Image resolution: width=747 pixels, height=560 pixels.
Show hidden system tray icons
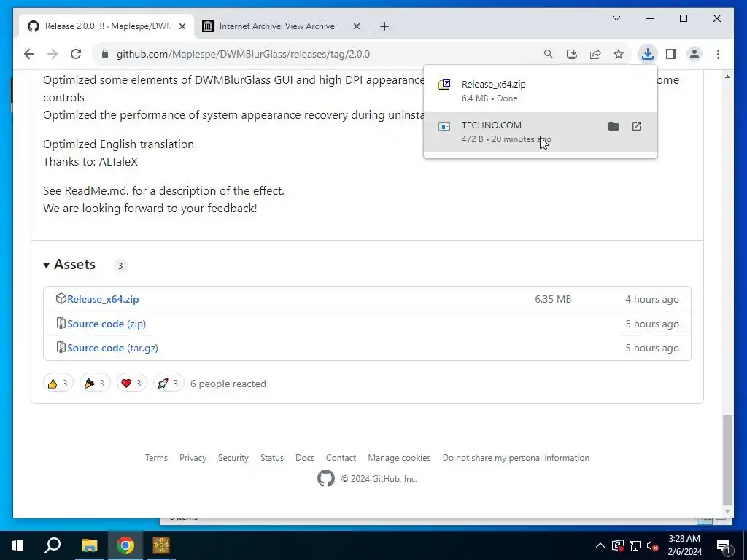click(600, 545)
